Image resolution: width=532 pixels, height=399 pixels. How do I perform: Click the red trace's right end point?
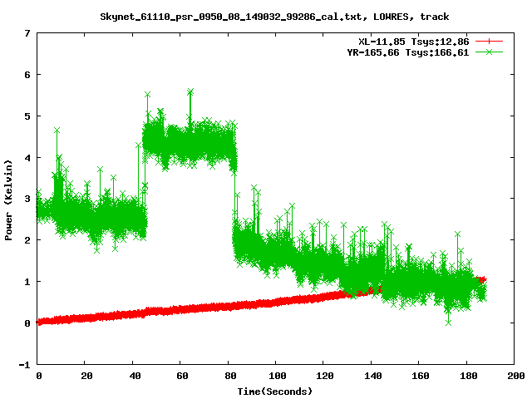point(484,279)
